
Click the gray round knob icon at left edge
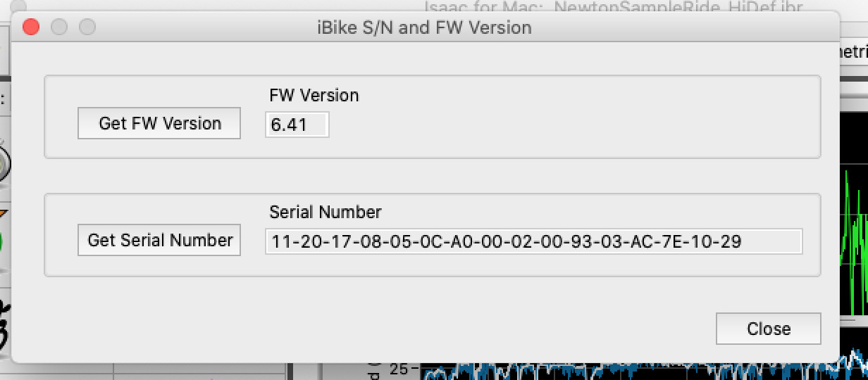pos(4,163)
